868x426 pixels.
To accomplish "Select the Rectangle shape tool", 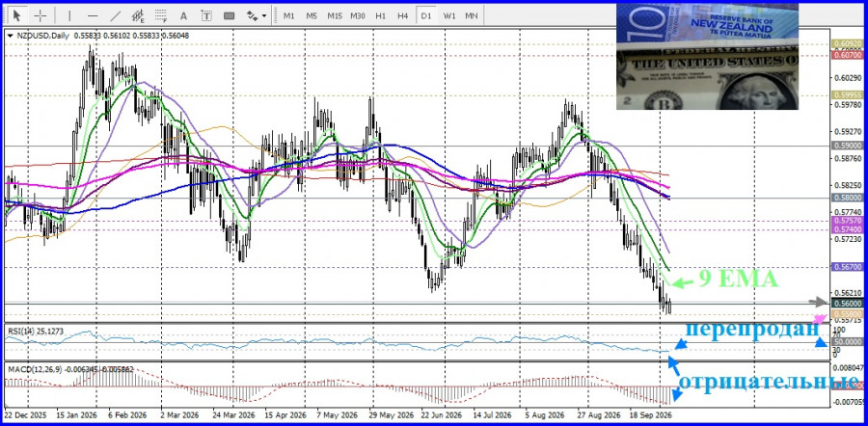I will (229, 15).
